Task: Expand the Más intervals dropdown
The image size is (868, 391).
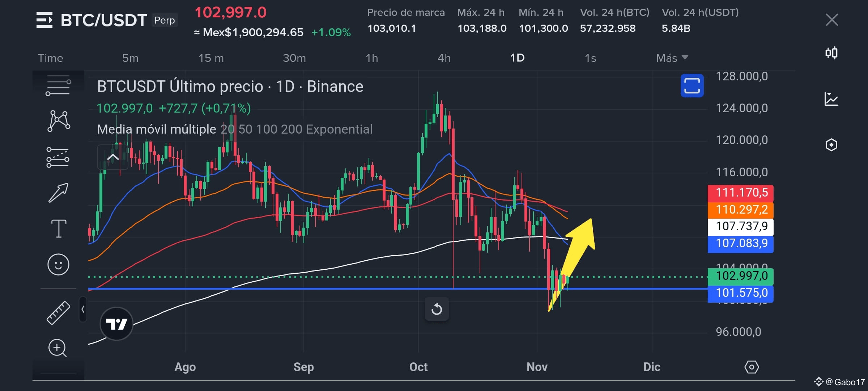Action: click(x=672, y=58)
